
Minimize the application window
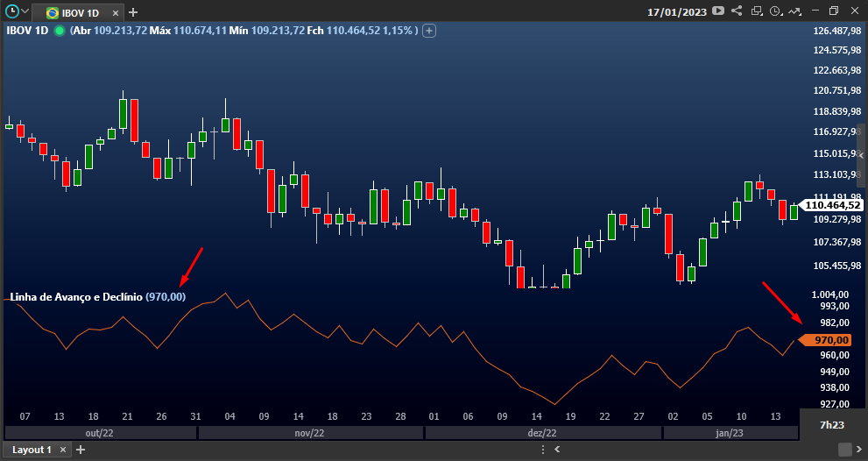pyautogui.click(x=815, y=11)
